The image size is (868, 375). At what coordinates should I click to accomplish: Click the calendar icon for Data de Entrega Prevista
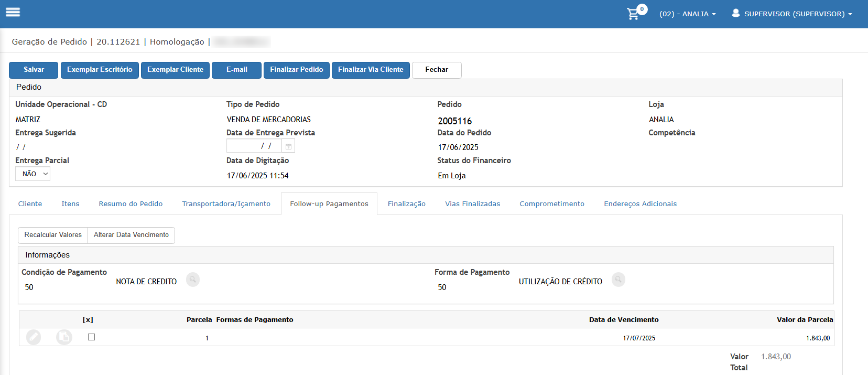click(288, 146)
